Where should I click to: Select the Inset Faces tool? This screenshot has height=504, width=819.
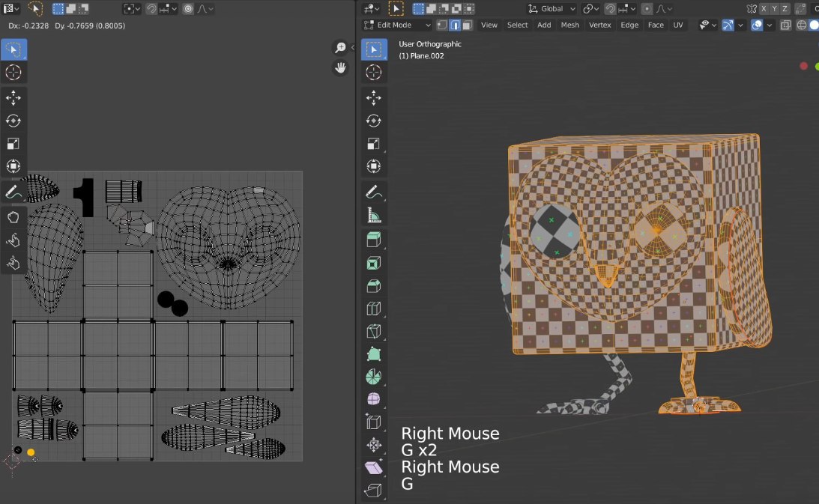pos(373,263)
